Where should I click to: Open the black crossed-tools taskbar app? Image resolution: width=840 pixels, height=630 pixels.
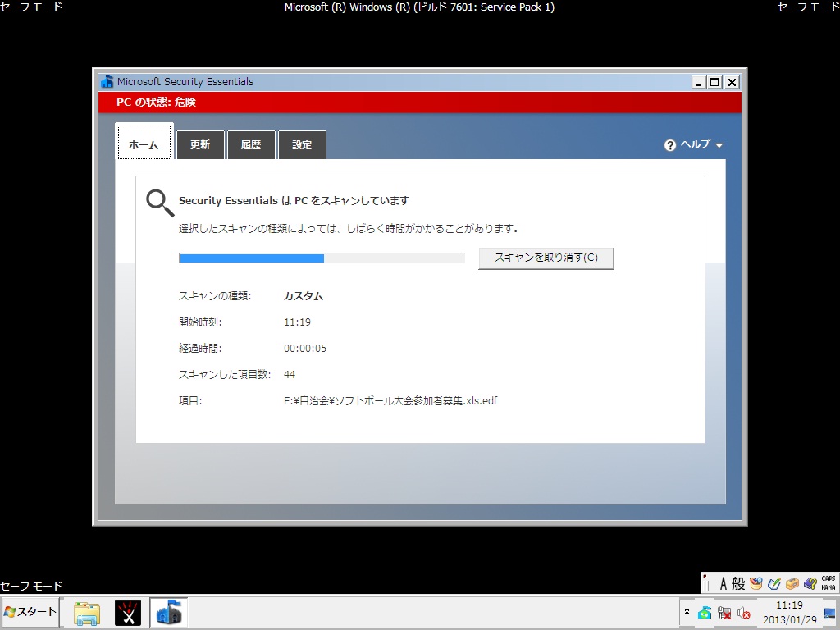tap(128, 613)
